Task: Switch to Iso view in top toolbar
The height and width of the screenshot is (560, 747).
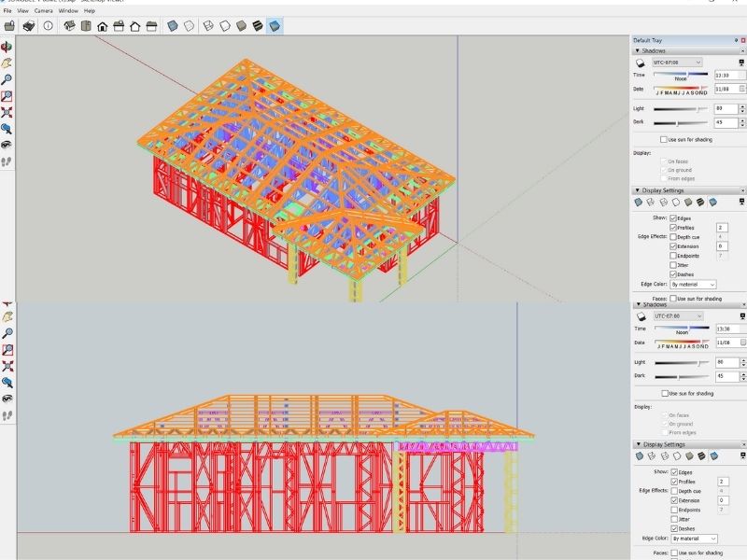Action: [70, 26]
